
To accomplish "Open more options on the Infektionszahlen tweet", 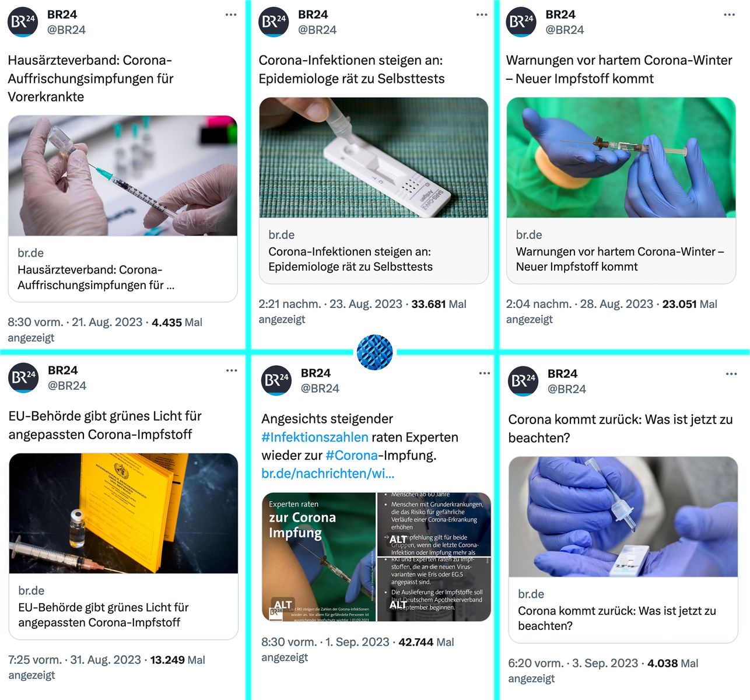I will [x=485, y=373].
